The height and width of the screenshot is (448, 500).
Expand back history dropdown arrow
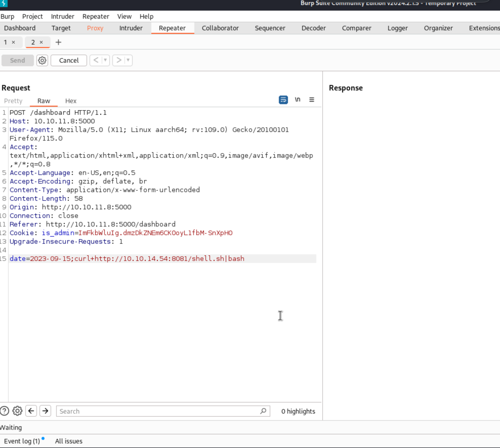pyautogui.click(x=105, y=60)
